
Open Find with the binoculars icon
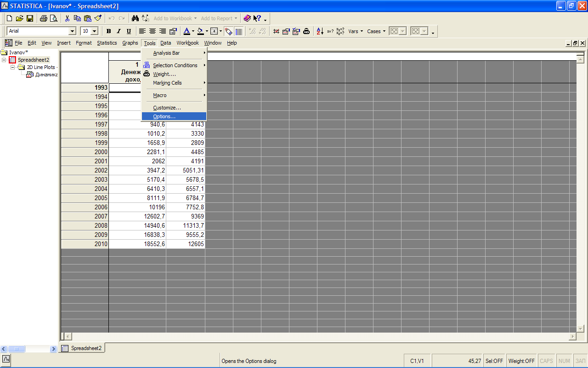[x=135, y=18]
